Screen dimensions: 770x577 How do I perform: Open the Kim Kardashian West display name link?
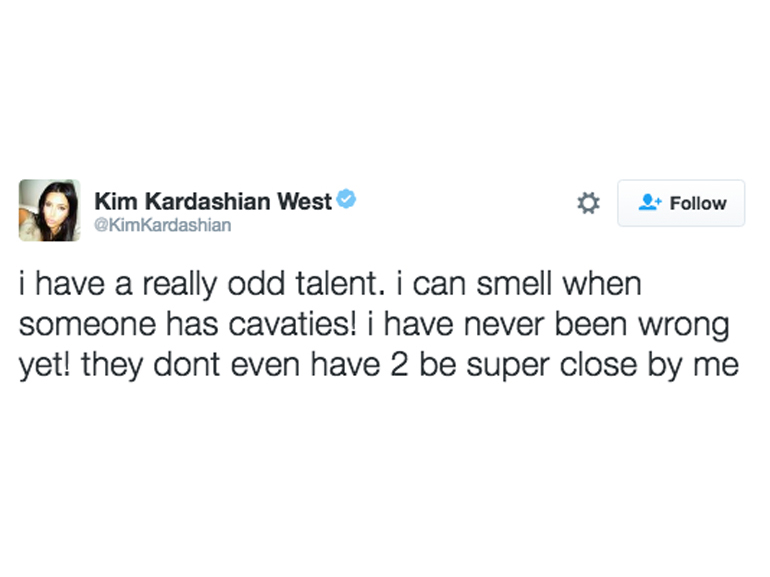[x=212, y=202]
